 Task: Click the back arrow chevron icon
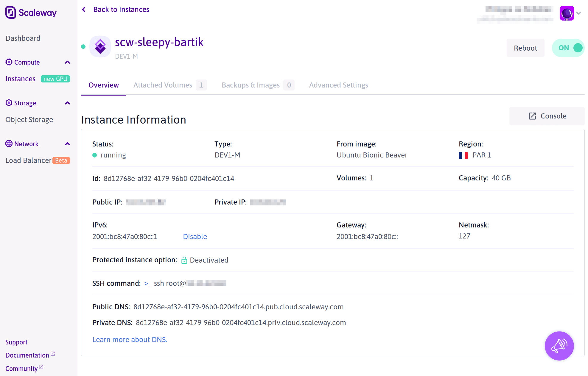pos(84,10)
